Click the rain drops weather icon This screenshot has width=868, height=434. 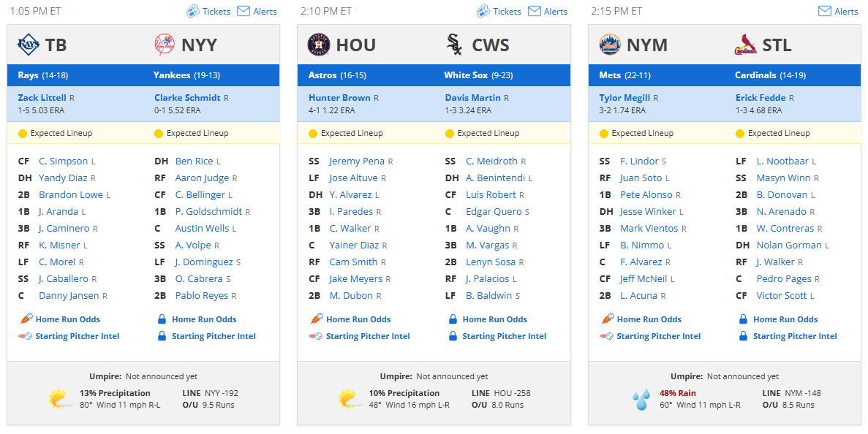point(641,399)
